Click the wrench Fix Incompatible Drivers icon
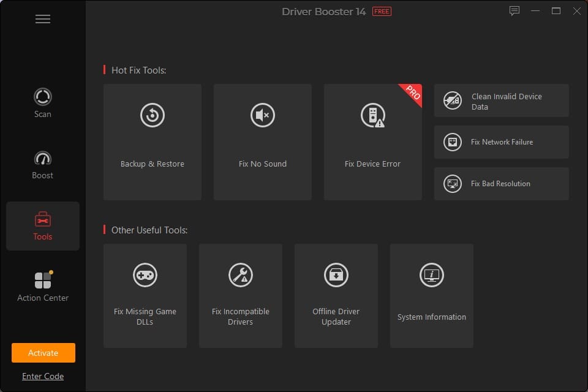The image size is (588, 392). coord(240,275)
